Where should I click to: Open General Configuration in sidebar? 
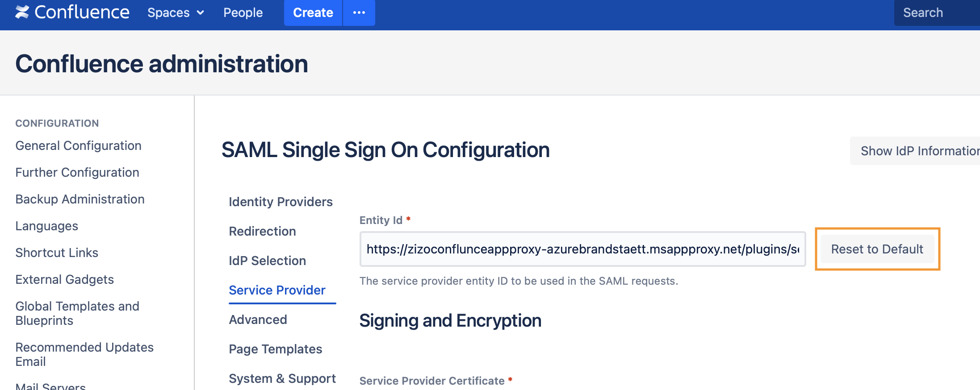point(78,145)
